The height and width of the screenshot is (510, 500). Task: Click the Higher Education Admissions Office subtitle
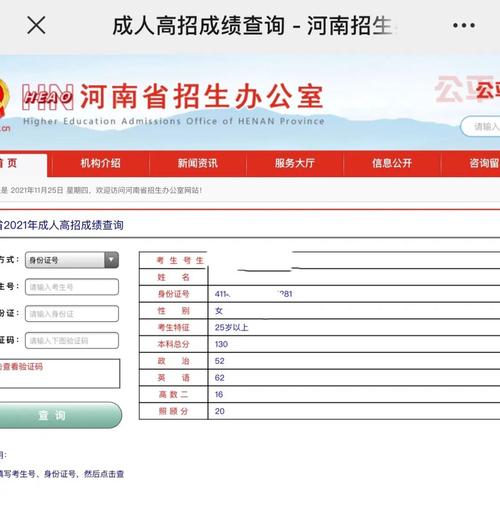174,121
